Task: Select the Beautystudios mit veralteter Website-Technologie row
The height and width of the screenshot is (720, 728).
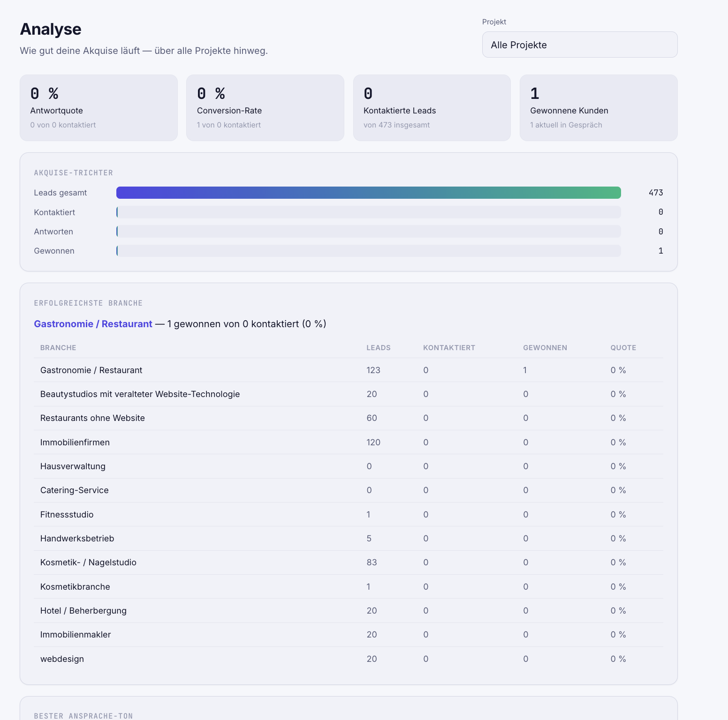Action: 349,394
